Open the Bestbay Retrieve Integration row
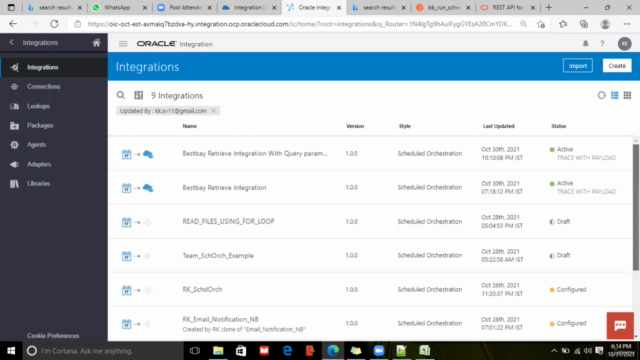 (224, 188)
